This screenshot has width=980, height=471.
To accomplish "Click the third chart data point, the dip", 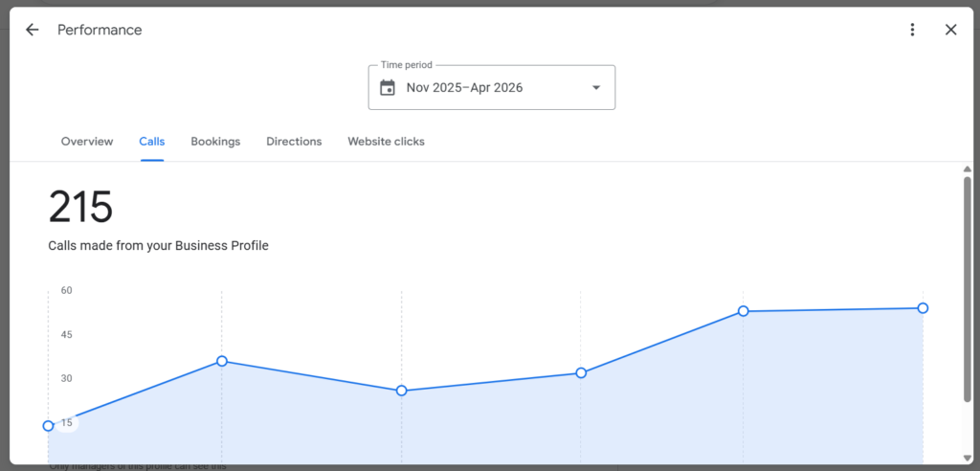I will pos(401,391).
